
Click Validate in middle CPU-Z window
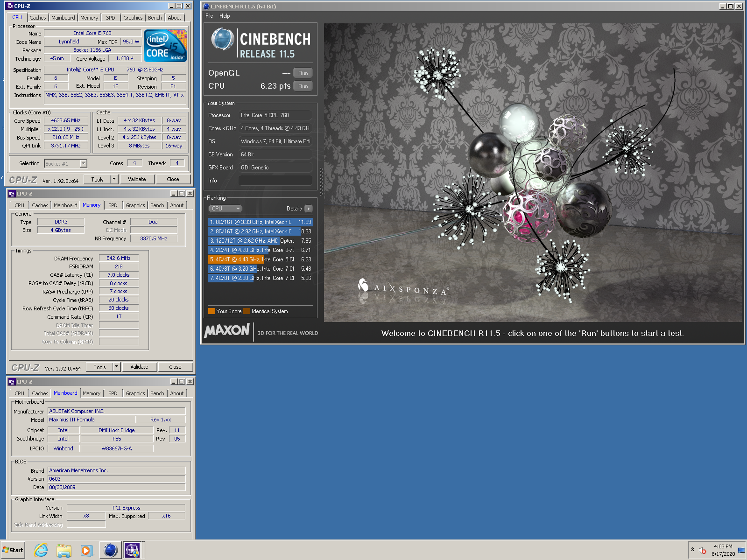(x=139, y=367)
